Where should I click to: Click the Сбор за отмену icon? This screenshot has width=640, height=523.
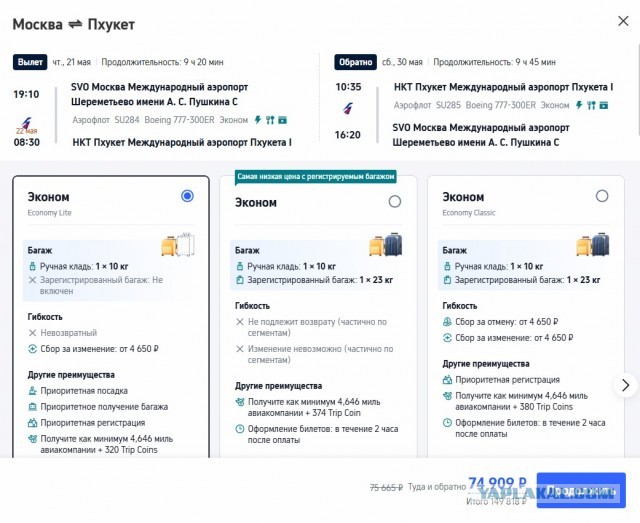447,322
